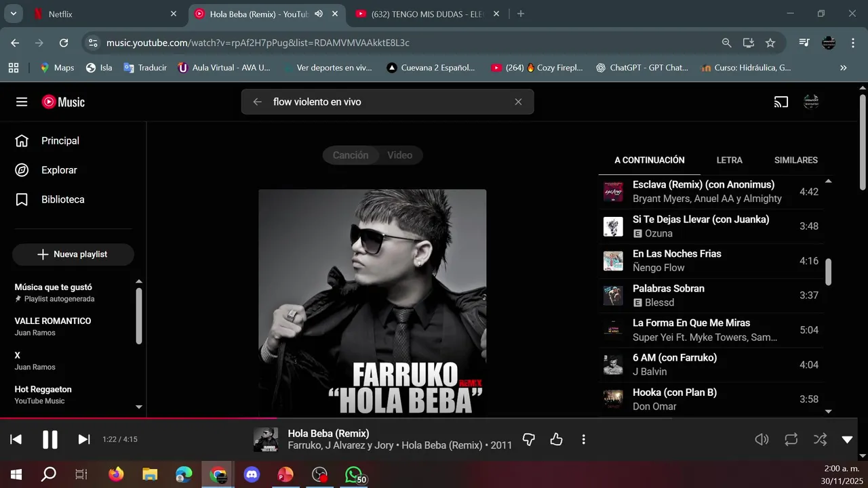Switch to the Netflix tab
The width and height of the screenshot is (868, 488).
pos(104,14)
